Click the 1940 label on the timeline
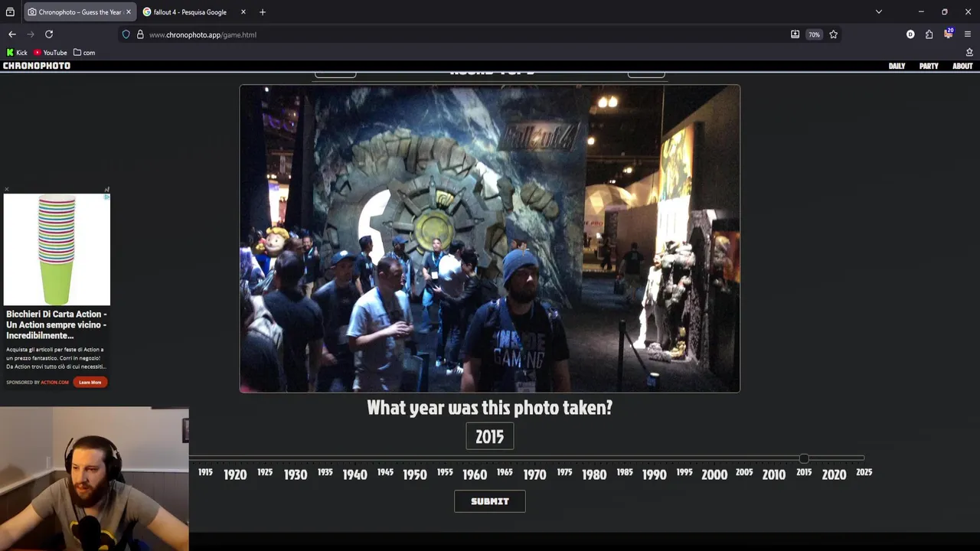The width and height of the screenshot is (980, 551). (x=354, y=474)
